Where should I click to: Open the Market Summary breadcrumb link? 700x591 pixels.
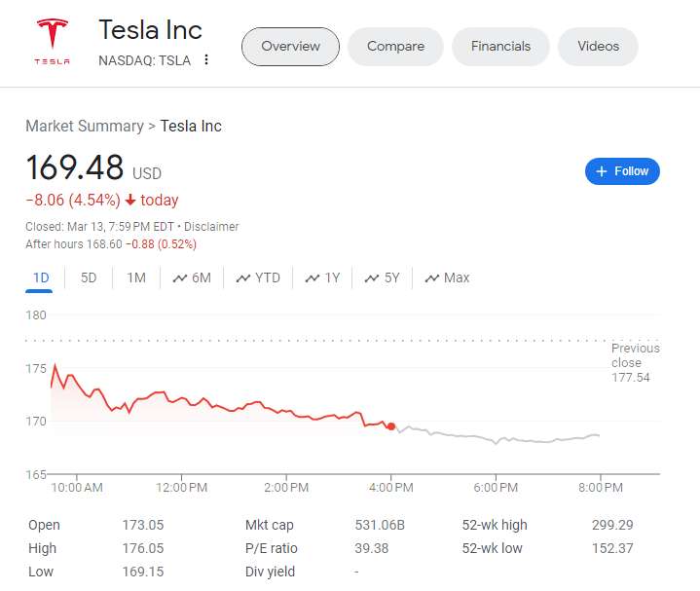84,127
